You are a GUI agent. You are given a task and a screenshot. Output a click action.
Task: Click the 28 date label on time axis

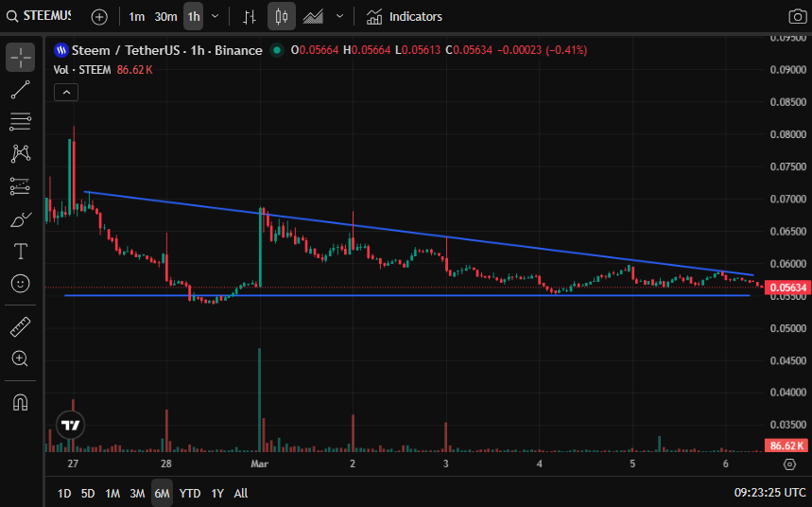(x=165, y=463)
